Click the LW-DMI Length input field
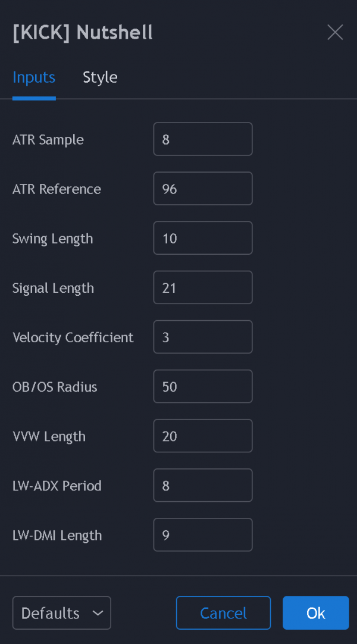The image size is (357, 644). (203, 534)
